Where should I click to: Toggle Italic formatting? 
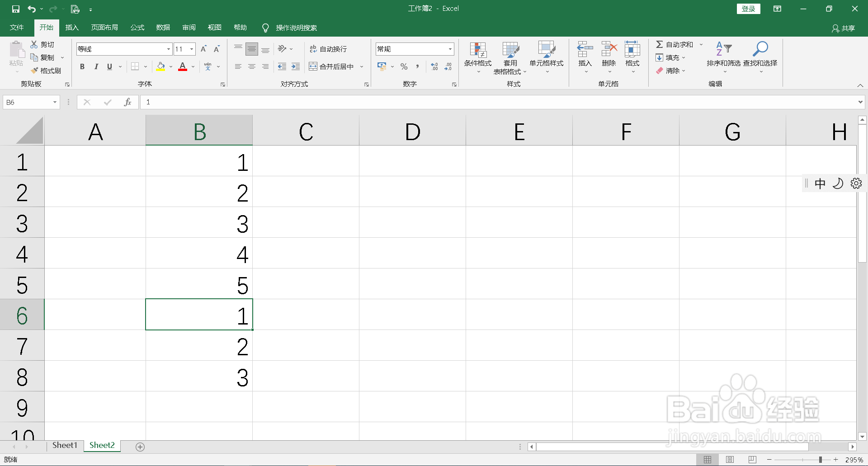tap(96, 66)
